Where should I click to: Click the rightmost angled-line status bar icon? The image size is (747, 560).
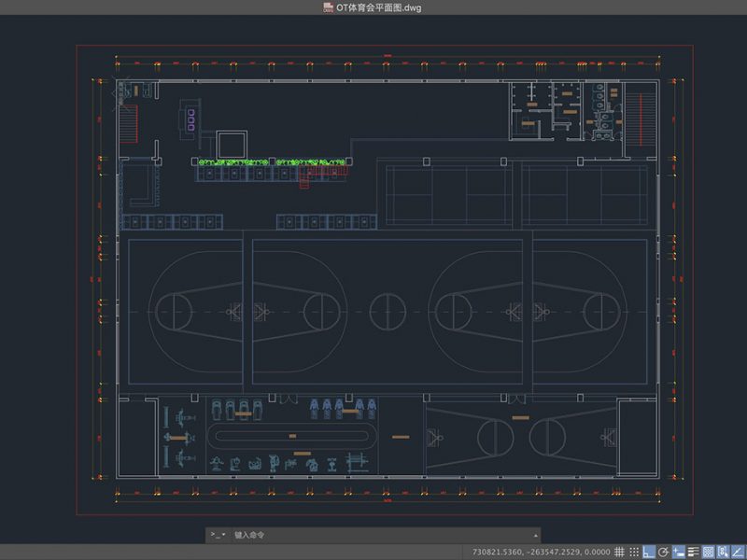(739, 552)
